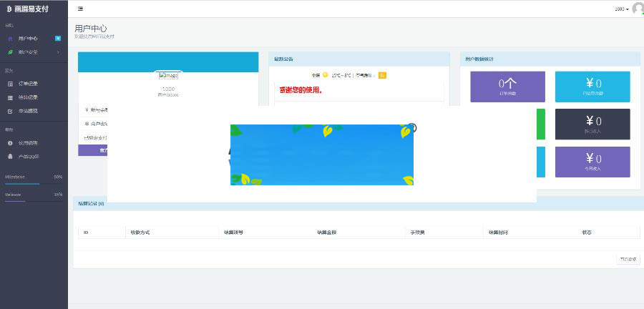
Task: Click the purple button under account info
Action: tap(92, 150)
